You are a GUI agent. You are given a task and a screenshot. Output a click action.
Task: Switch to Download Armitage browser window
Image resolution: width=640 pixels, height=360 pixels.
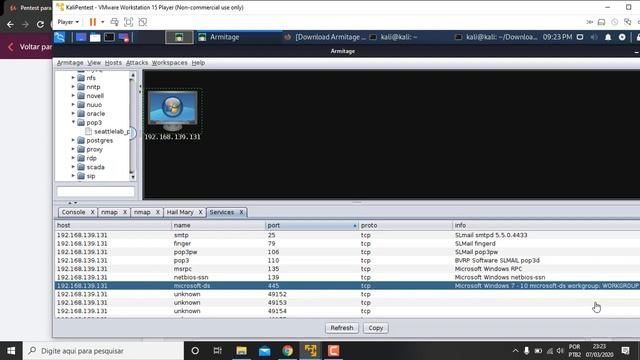[x=325, y=37]
